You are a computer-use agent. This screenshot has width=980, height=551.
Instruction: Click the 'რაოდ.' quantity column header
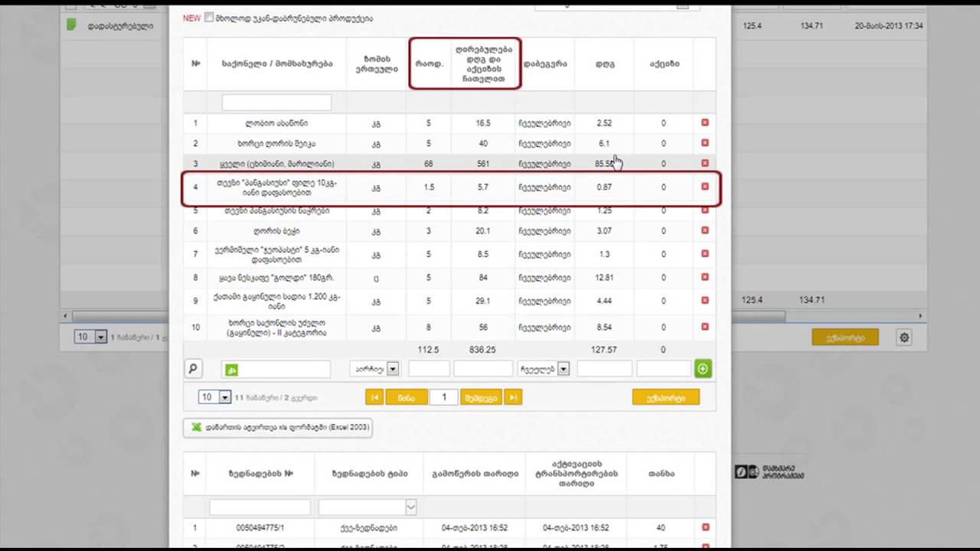pos(429,64)
